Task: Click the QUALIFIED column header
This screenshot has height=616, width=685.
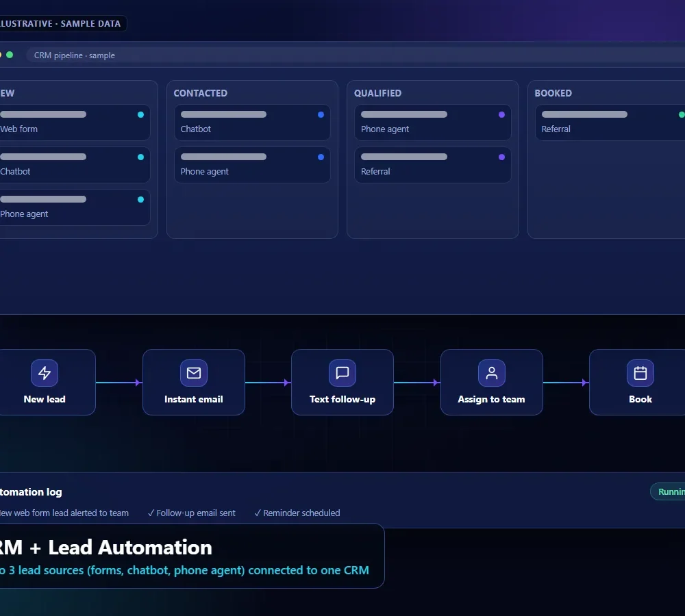Action: tap(377, 93)
